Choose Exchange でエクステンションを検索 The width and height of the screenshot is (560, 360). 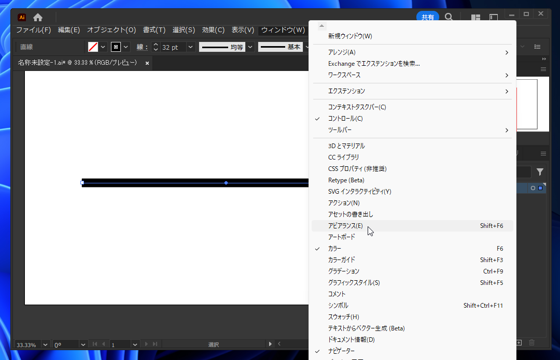pyautogui.click(x=412, y=64)
